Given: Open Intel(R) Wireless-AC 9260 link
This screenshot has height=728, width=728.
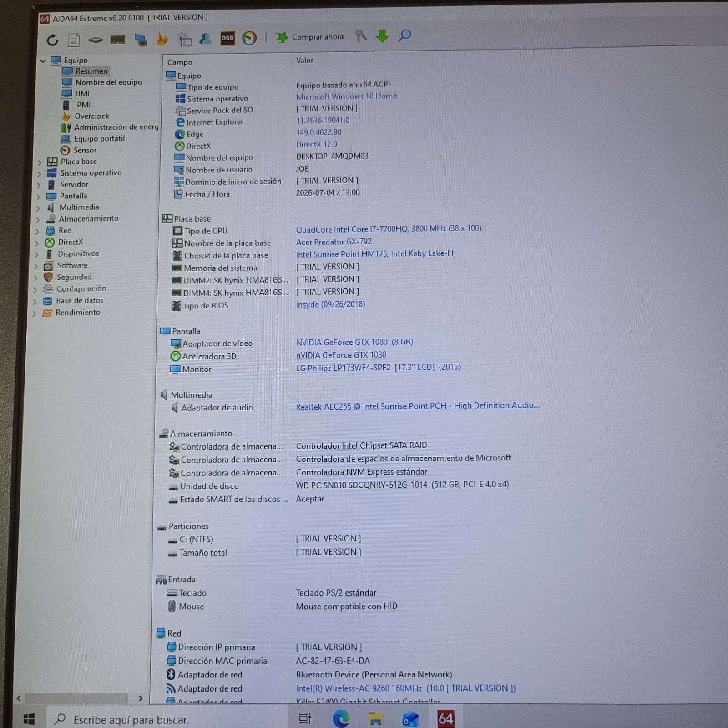Looking at the screenshot, I should coord(405,688).
